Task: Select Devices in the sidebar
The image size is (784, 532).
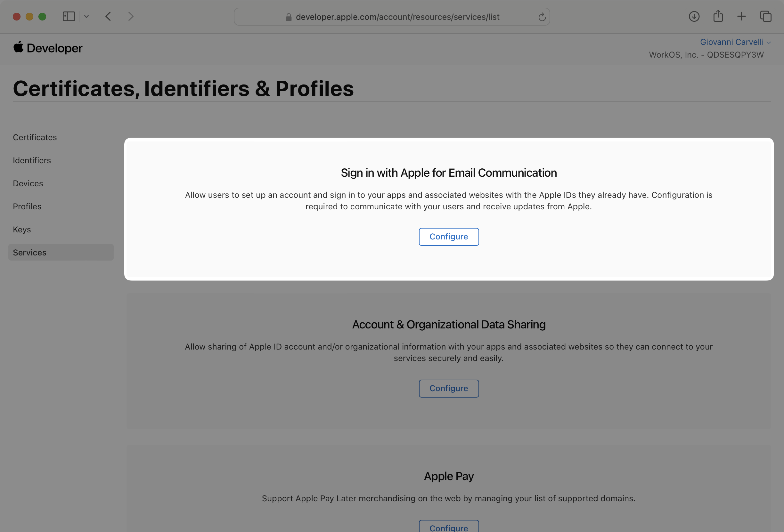Action: [x=28, y=183]
